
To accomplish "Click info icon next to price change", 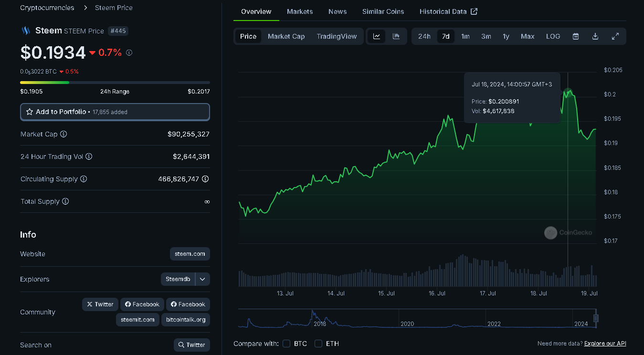I will [129, 52].
